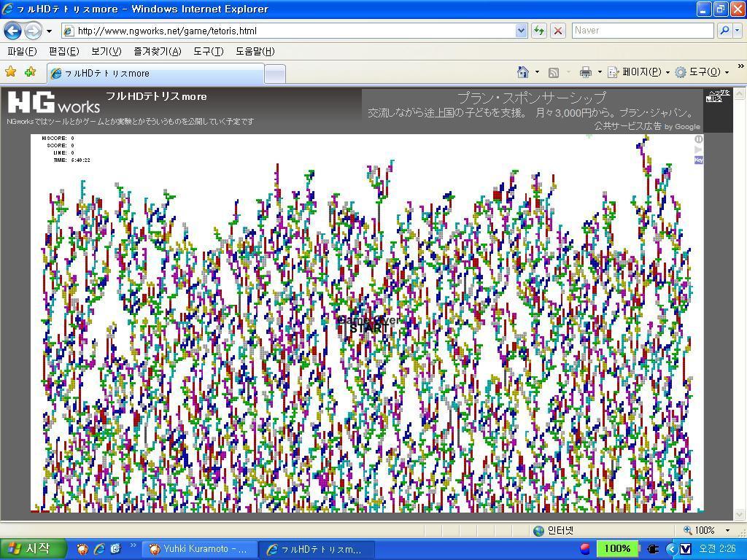
Task: Open the 도움말(H) menu
Action: click(255, 51)
